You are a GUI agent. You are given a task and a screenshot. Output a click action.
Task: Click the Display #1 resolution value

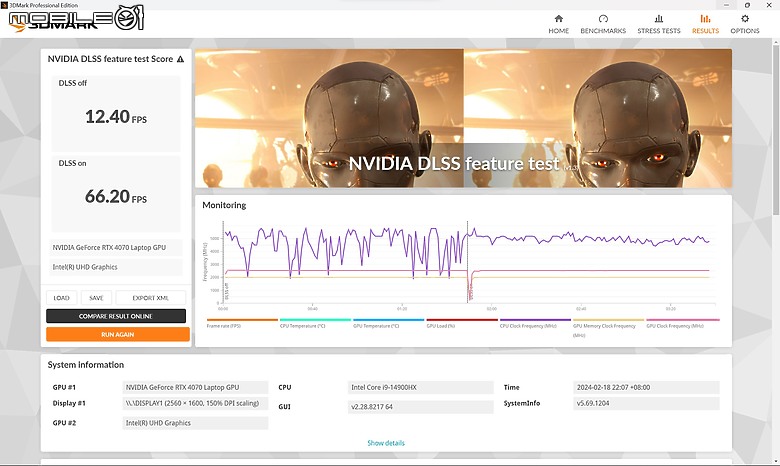coord(195,403)
